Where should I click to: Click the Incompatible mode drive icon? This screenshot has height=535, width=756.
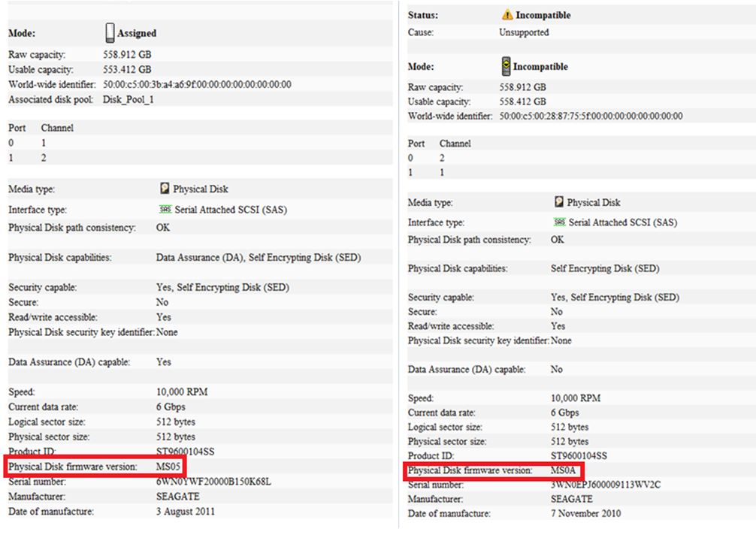click(x=506, y=66)
